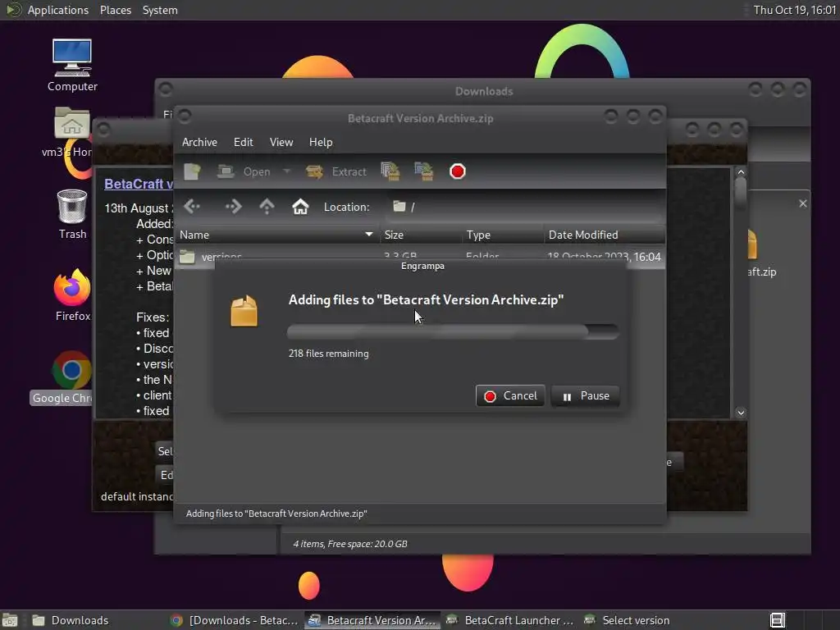
Task: Click the 218 files remaining text
Action: tap(328, 354)
